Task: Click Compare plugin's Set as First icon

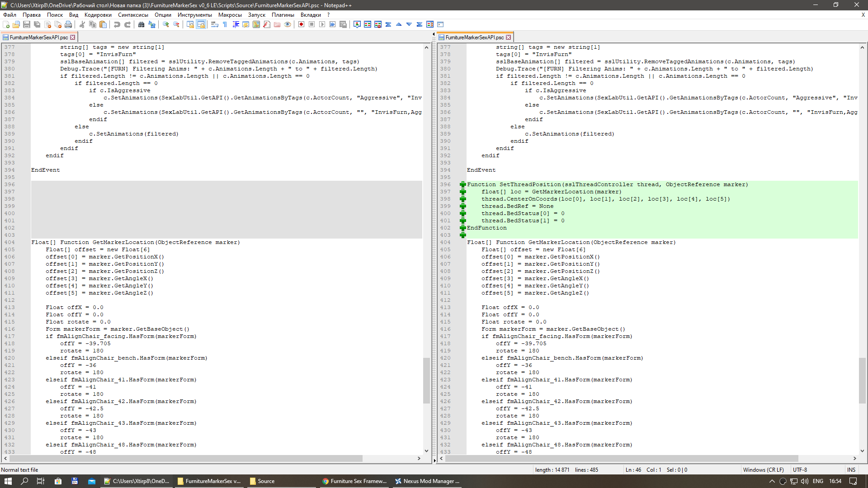Action: [357, 24]
